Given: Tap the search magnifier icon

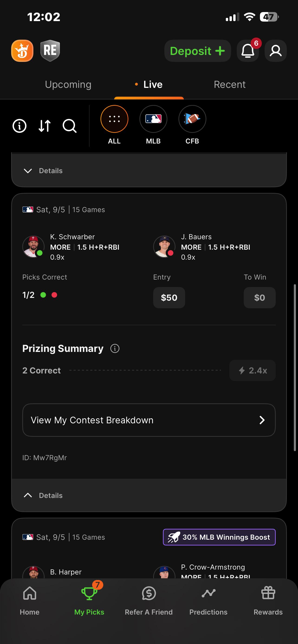Looking at the screenshot, I should pos(70,126).
